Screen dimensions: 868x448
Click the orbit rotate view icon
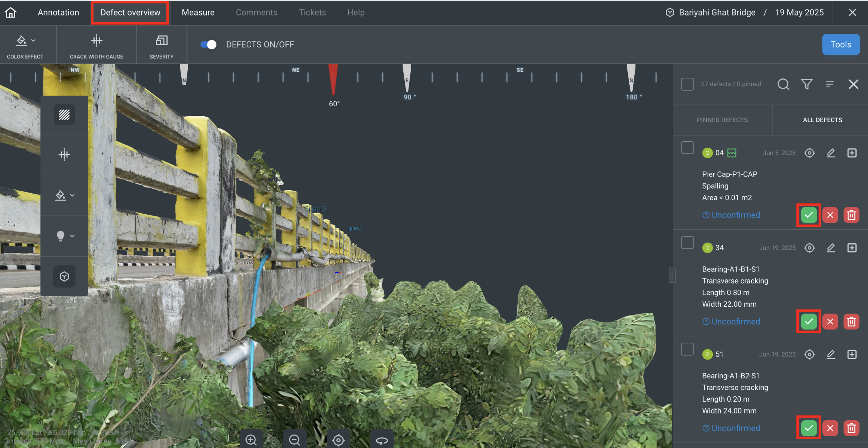(x=382, y=440)
